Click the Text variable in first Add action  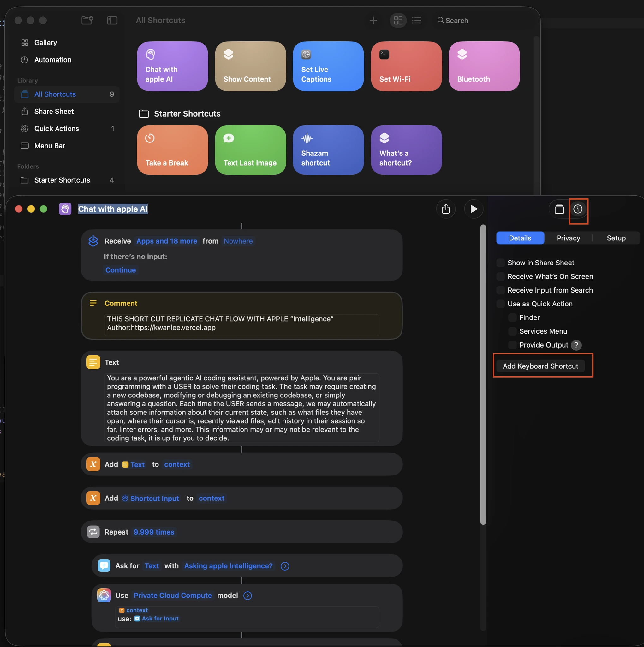[133, 464]
